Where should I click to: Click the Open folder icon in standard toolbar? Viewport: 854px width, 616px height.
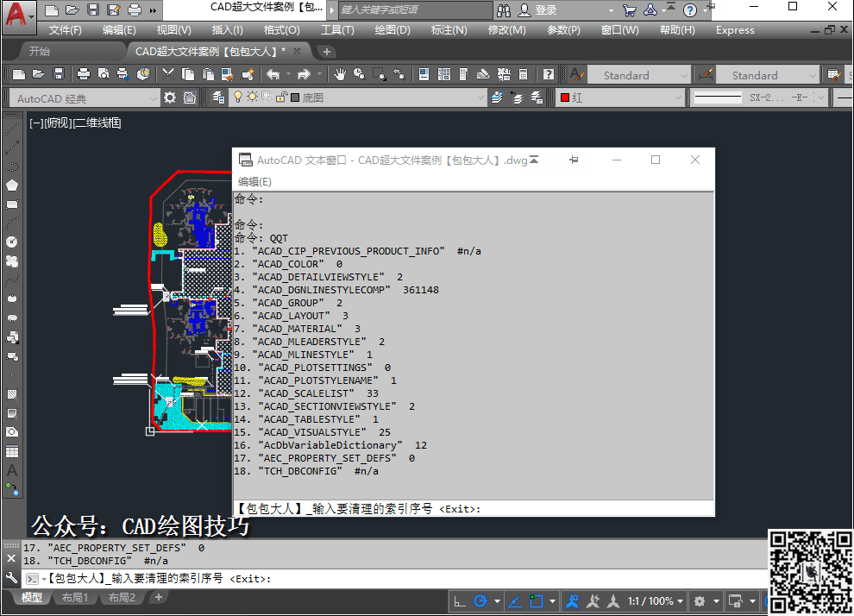[x=38, y=74]
